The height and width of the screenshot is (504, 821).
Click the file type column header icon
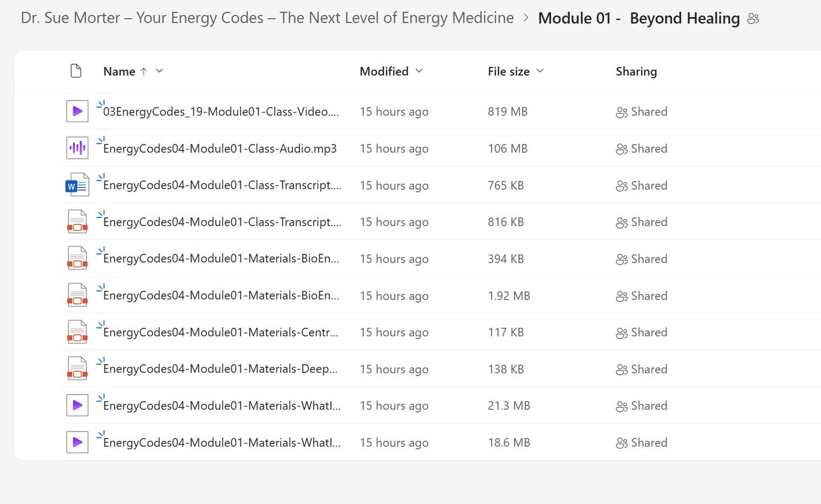coord(76,71)
